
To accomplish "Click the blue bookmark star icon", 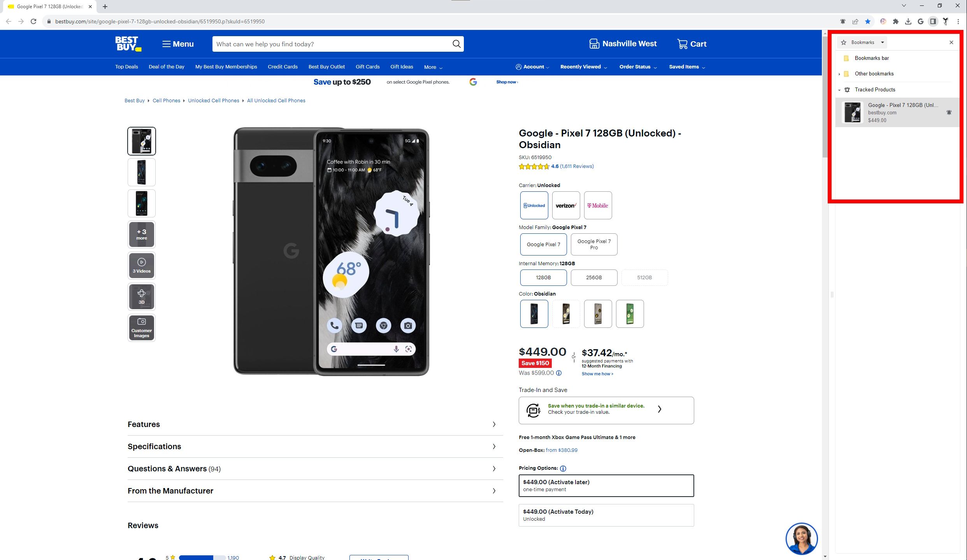I will (x=868, y=21).
